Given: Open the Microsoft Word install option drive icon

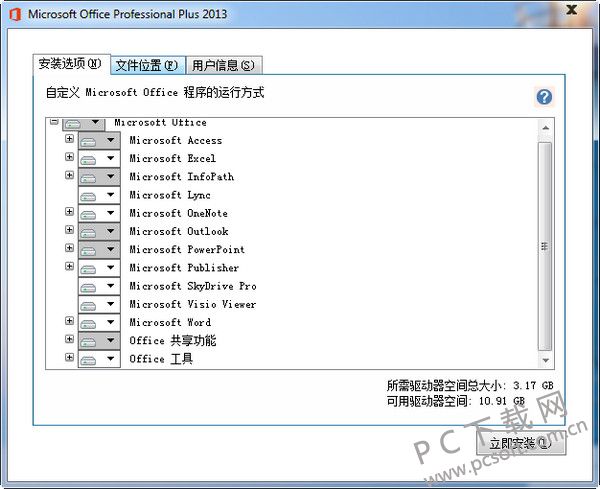Looking at the screenshot, I should coord(98,323).
